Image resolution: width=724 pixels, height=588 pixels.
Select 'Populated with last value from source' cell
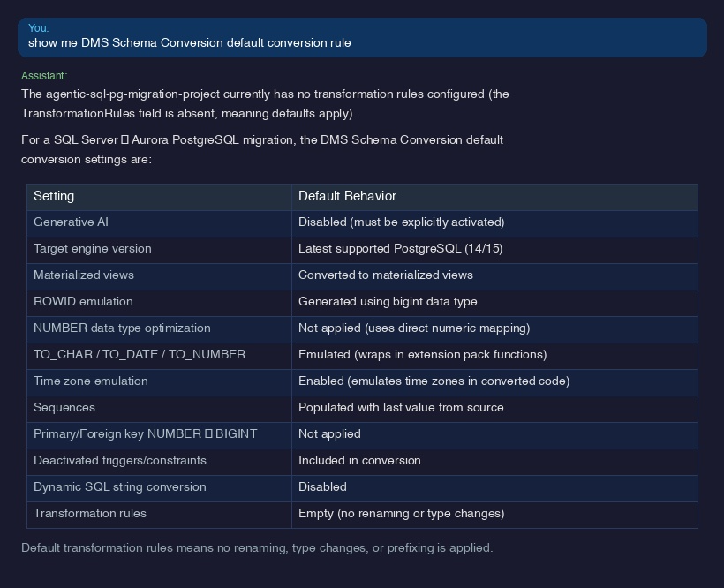pyautogui.click(x=494, y=409)
